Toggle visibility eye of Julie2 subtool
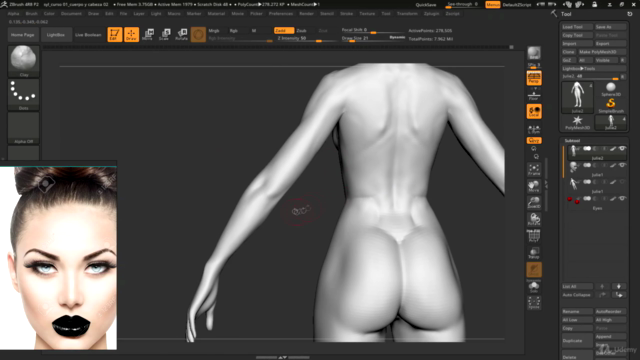 point(622,149)
